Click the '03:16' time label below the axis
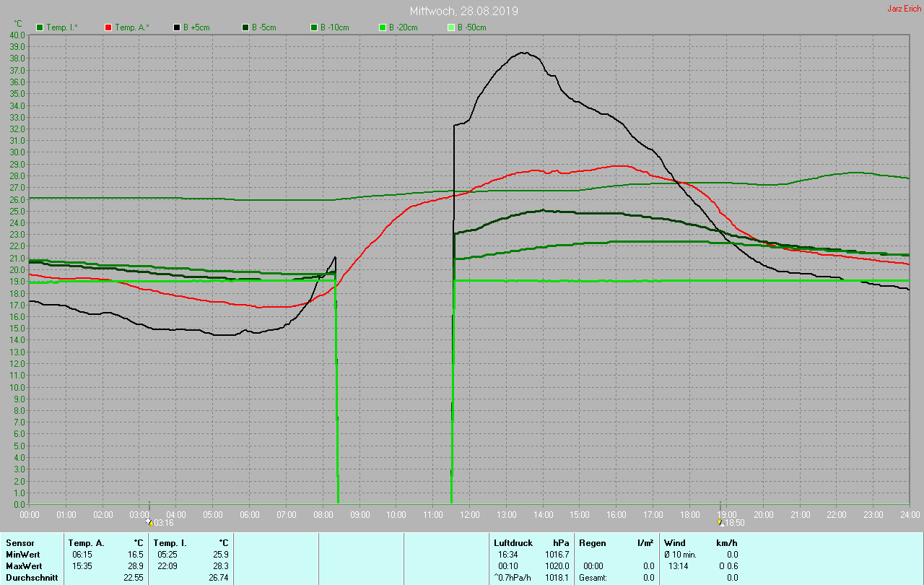This screenshot has width=924, height=585. [164, 522]
